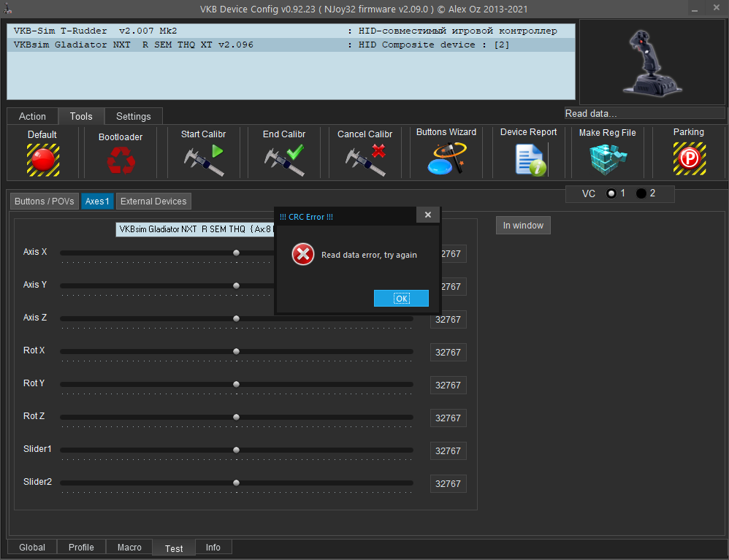Viewport: 729px width, 560px height.
Task: Click the red error icon in dialog
Action: 303,254
